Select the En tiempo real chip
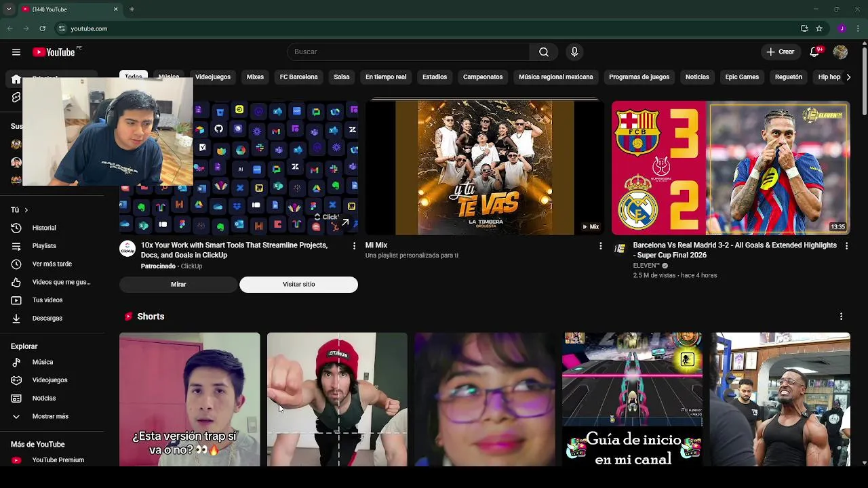 click(x=386, y=77)
